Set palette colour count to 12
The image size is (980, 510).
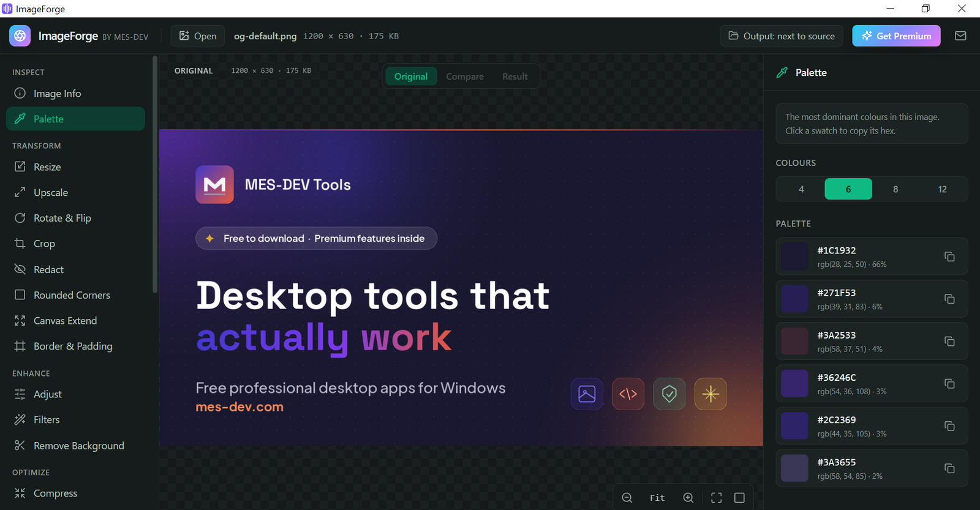[x=943, y=189]
